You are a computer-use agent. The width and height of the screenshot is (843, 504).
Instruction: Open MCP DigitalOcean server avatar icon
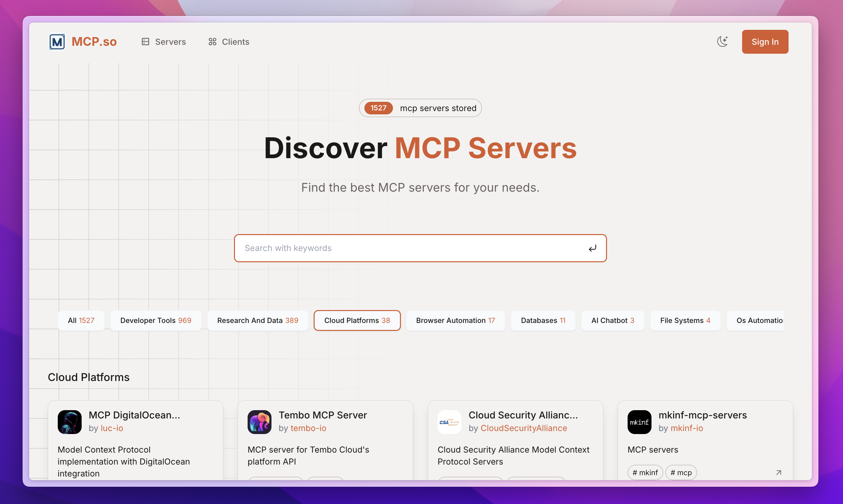coord(69,422)
